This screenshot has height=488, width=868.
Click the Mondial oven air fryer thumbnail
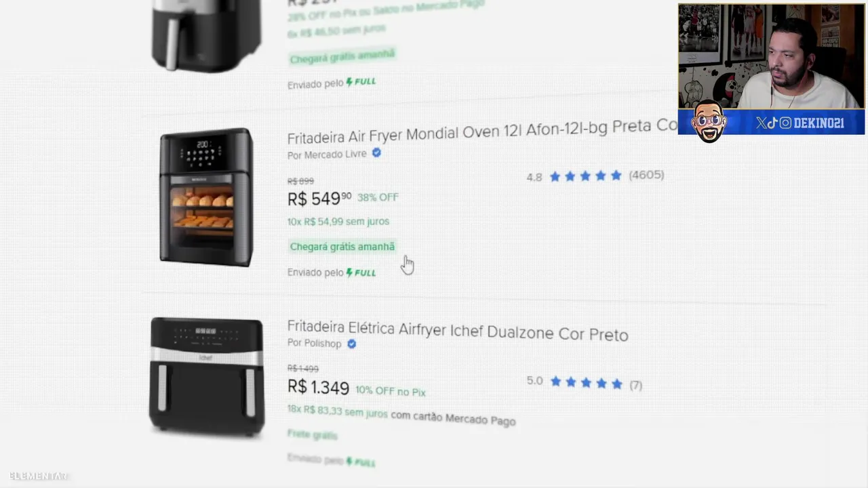[206, 197]
